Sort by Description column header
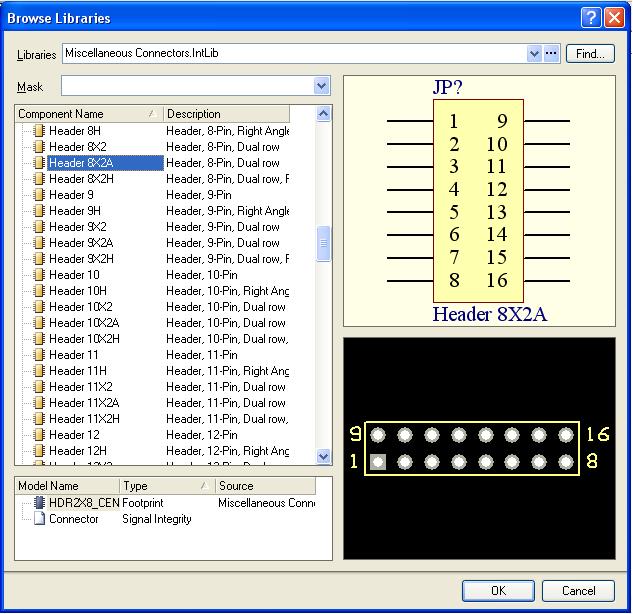This screenshot has height=614, width=633. pyautogui.click(x=226, y=114)
